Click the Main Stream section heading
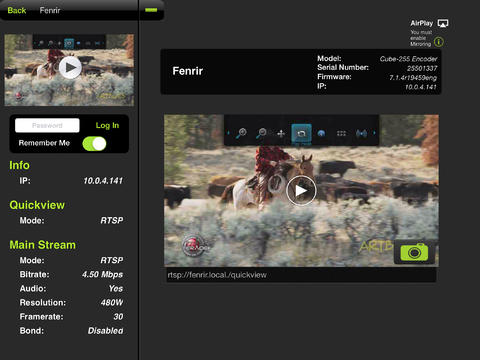Viewport: 480px width, 360px height. tap(42, 245)
